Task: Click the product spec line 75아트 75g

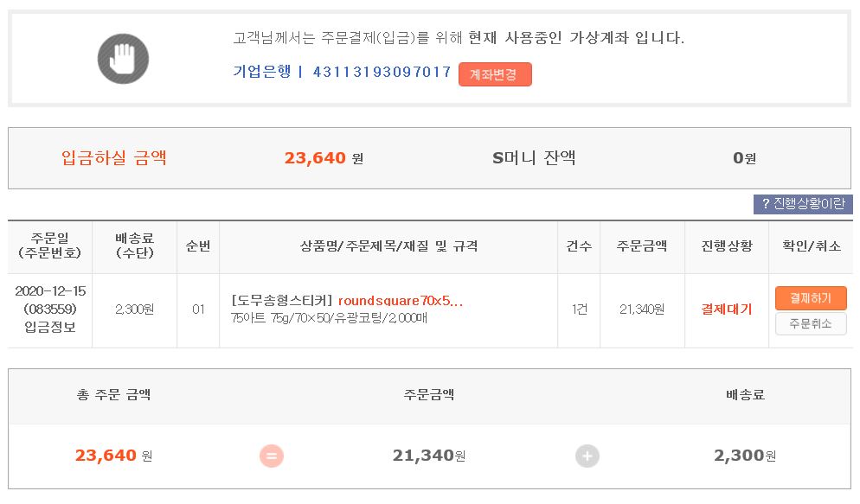Action: (x=330, y=318)
